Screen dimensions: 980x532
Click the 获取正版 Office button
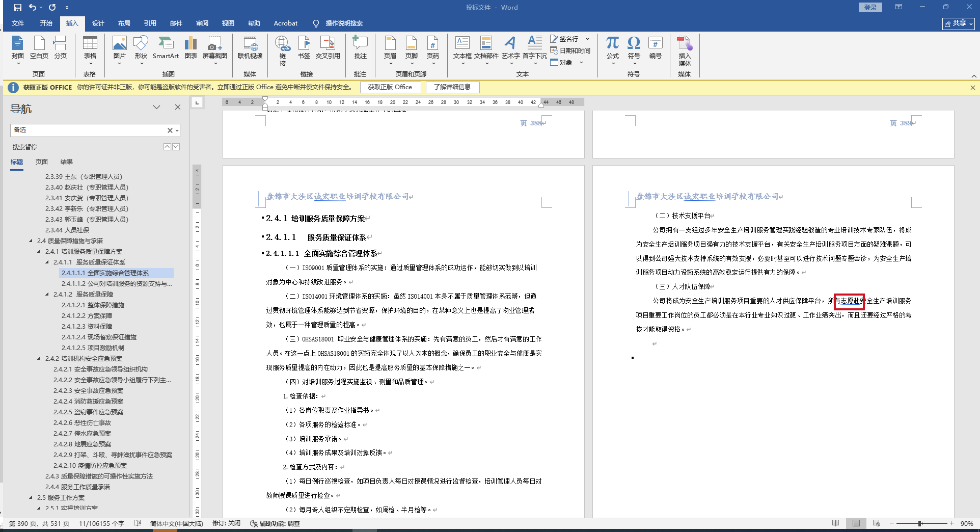click(x=390, y=87)
